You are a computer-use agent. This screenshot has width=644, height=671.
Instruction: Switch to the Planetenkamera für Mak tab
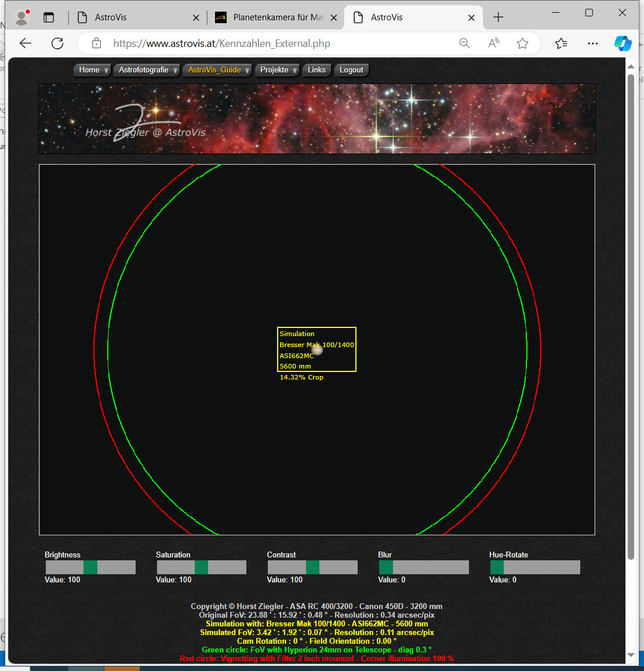pos(276,17)
